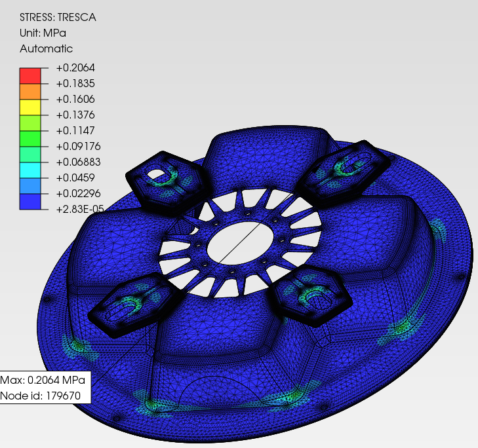Click the orange legend color band
Image resolution: width=478 pixels, height=448 pixels.
30,91
